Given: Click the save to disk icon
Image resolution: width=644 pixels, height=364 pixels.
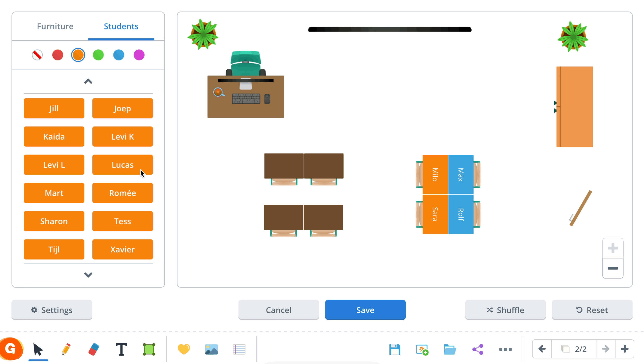Looking at the screenshot, I should click(x=394, y=349).
